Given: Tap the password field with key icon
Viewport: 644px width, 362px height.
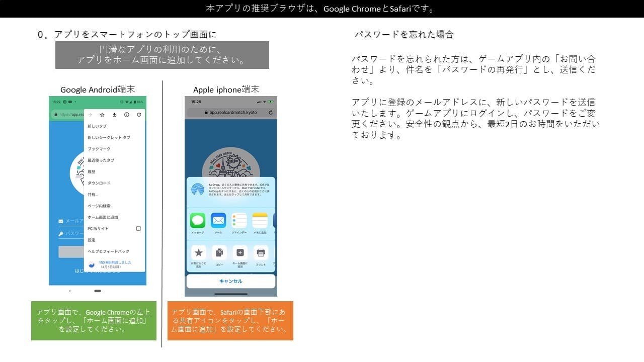Looking at the screenshot, I should [x=71, y=234].
